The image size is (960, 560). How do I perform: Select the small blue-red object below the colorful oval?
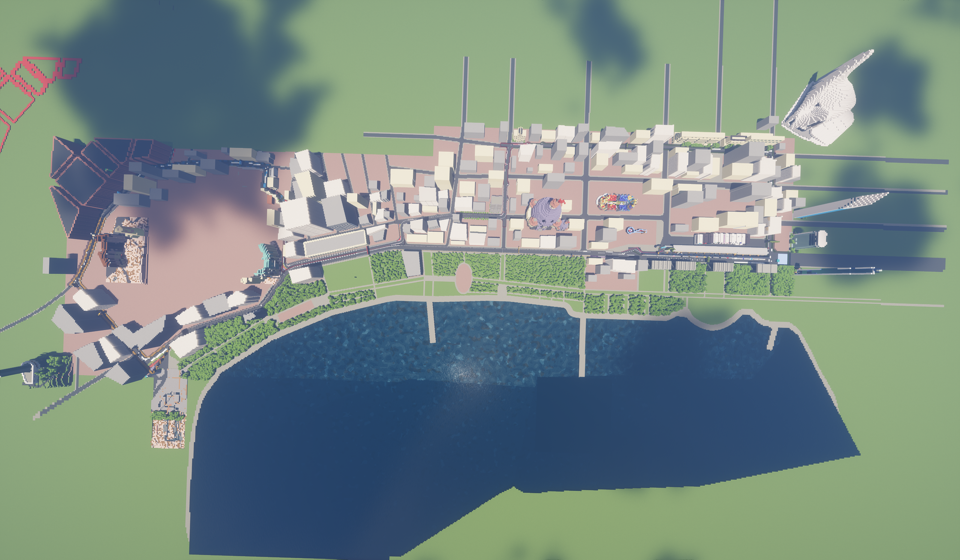tap(636, 230)
